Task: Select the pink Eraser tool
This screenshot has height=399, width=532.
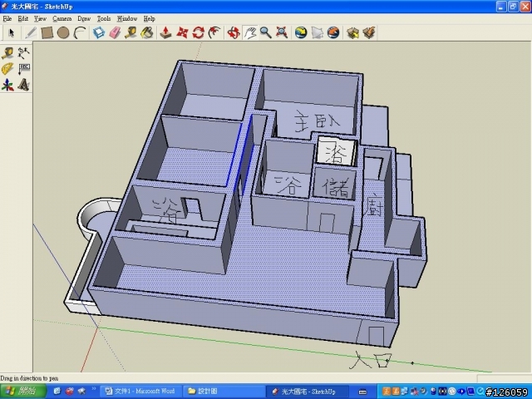Action: click(115, 33)
